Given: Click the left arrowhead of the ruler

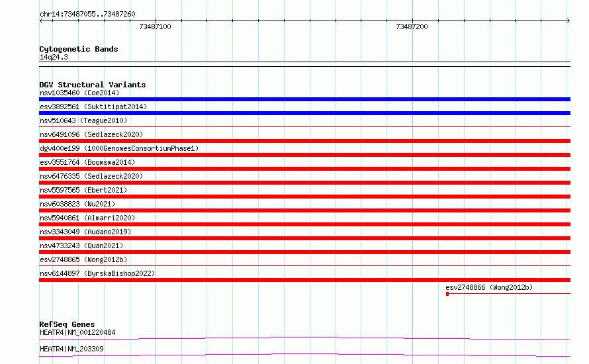Looking at the screenshot, I should click(41, 21).
